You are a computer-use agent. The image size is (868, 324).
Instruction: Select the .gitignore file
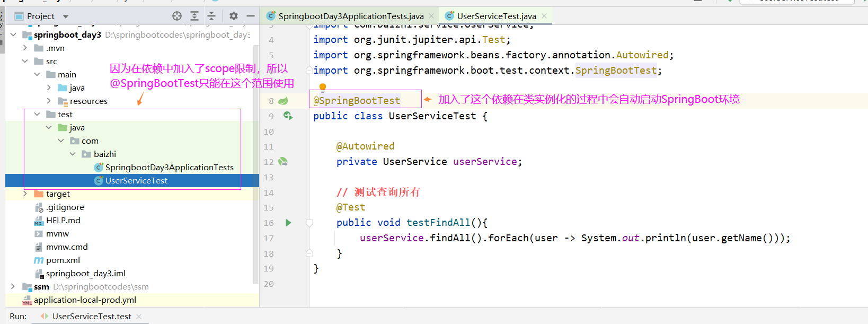click(65, 207)
